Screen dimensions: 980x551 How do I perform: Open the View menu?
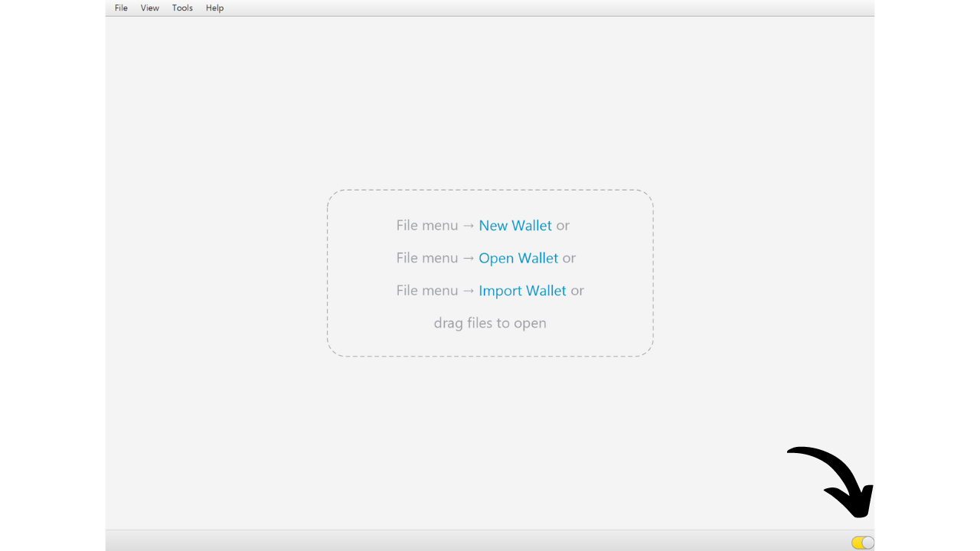tap(150, 8)
